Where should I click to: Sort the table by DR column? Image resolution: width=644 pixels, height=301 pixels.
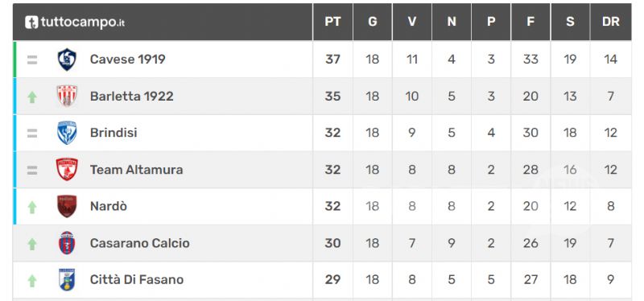(611, 22)
